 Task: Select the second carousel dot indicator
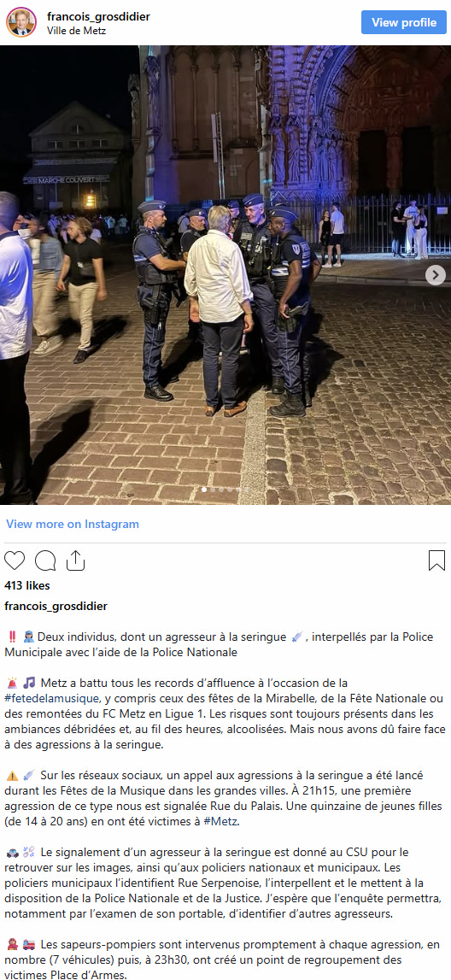tap(213, 490)
